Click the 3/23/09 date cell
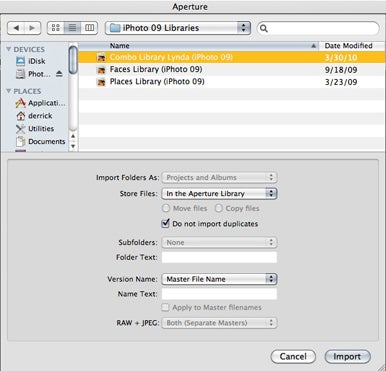Image resolution: width=386 pixels, height=371 pixels. coord(341,82)
